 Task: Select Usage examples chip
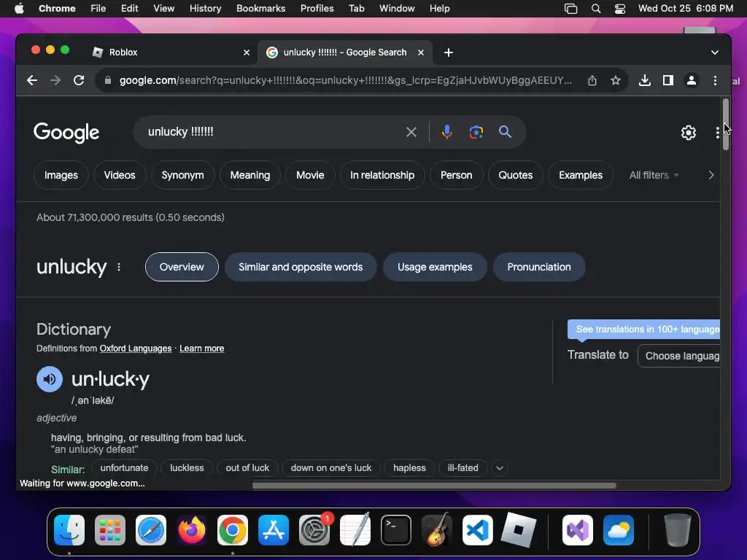pyautogui.click(x=435, y=267)
